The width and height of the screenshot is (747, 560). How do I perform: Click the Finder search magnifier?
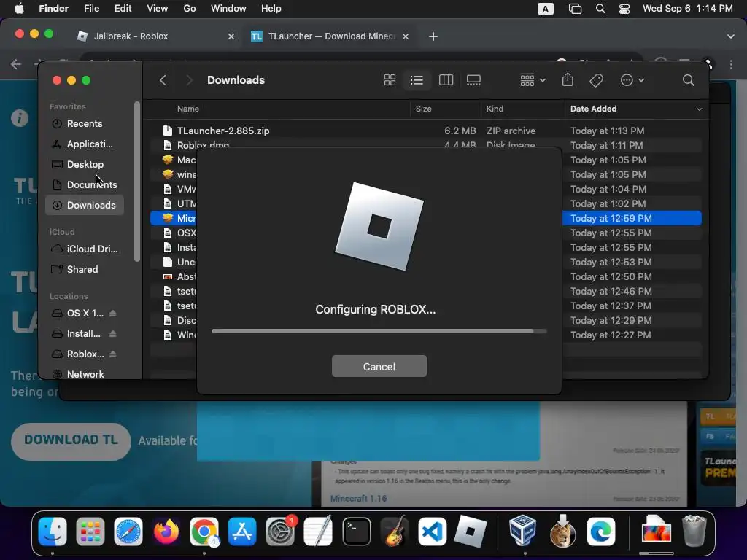(x=689, y=80)
